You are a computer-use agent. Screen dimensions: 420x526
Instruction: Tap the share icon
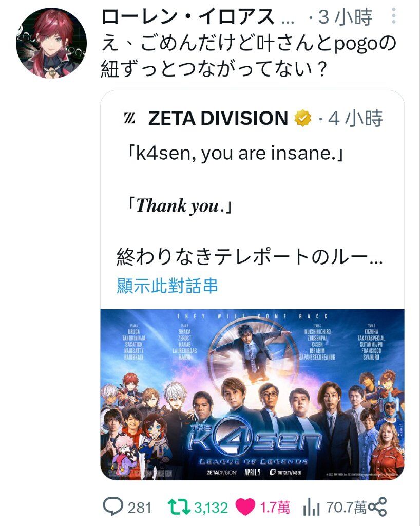point(377,506)
